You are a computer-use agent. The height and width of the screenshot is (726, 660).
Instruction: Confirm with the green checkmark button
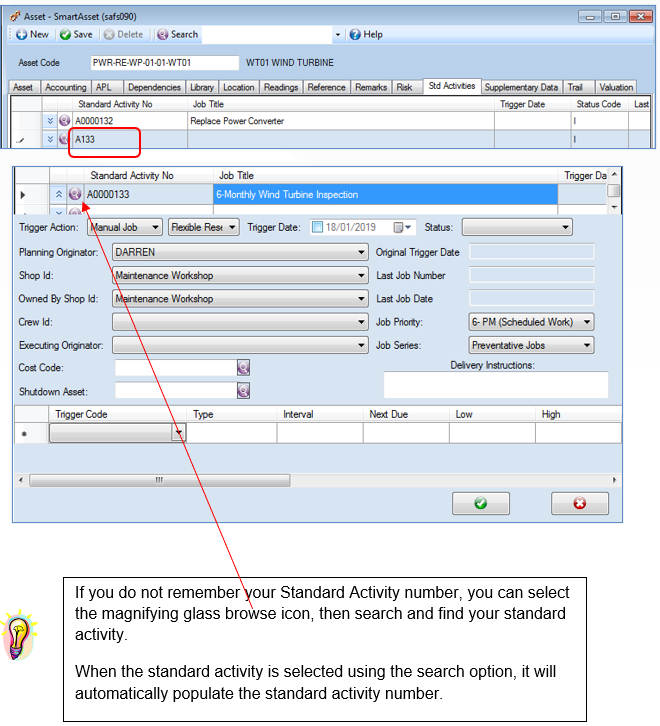[481, 503]
